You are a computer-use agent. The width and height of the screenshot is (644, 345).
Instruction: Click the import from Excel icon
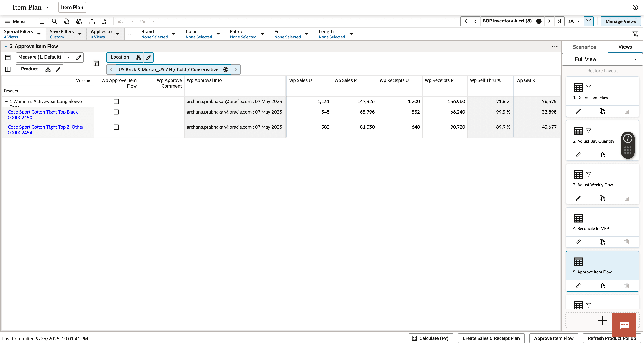click(x=79, y=21)
